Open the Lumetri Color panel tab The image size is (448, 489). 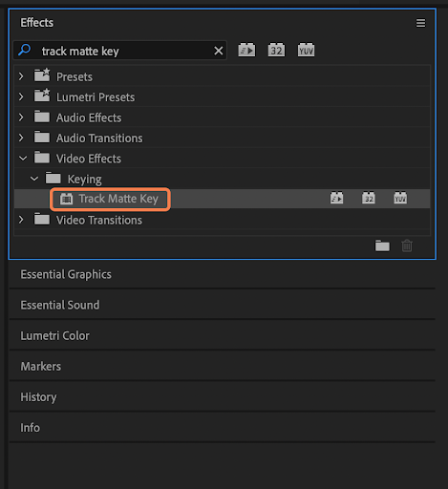pos(54,336)
